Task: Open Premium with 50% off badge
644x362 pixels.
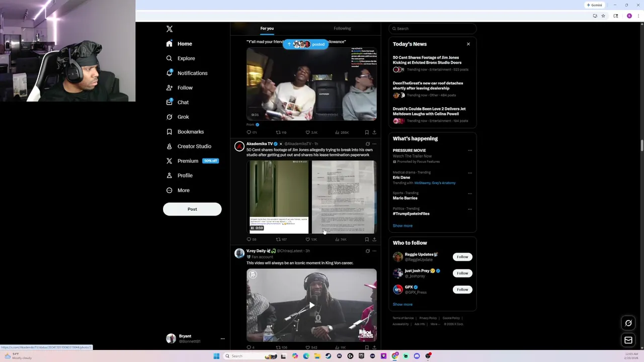Action: point(192,161)
